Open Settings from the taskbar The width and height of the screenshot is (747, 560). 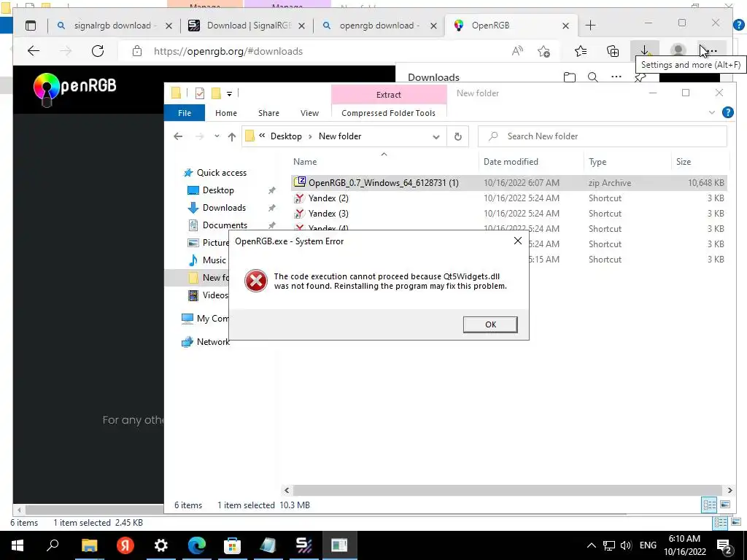[x=161, y=545]
